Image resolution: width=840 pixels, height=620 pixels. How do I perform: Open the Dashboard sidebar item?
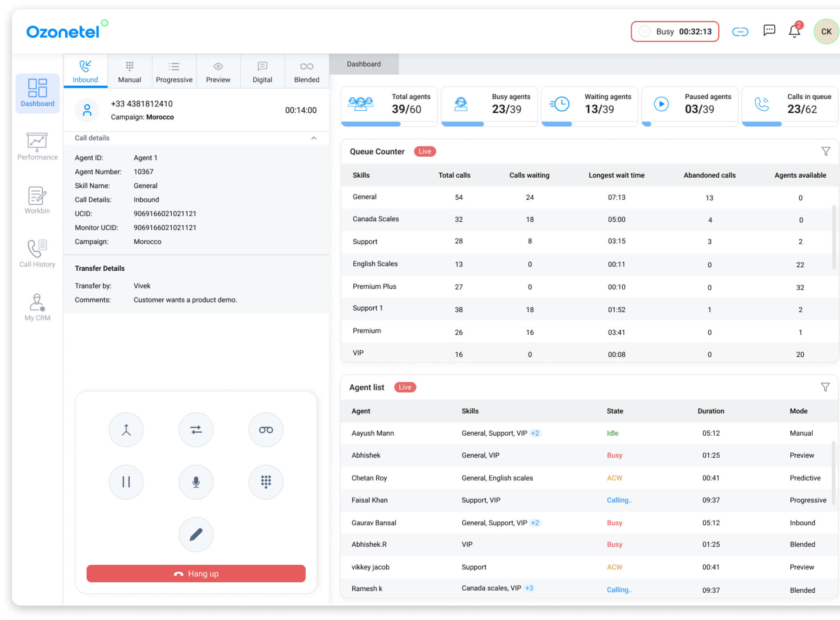click(37, 93)
